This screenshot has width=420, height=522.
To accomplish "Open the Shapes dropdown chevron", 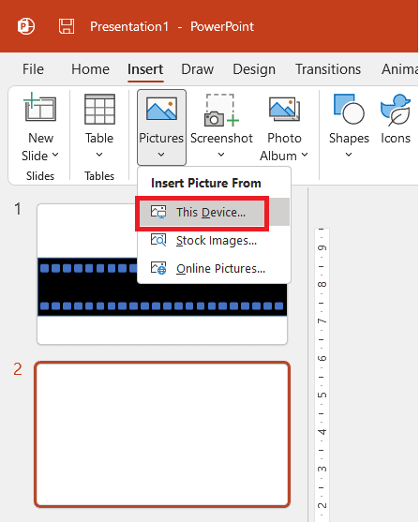I will click(349, 155).
